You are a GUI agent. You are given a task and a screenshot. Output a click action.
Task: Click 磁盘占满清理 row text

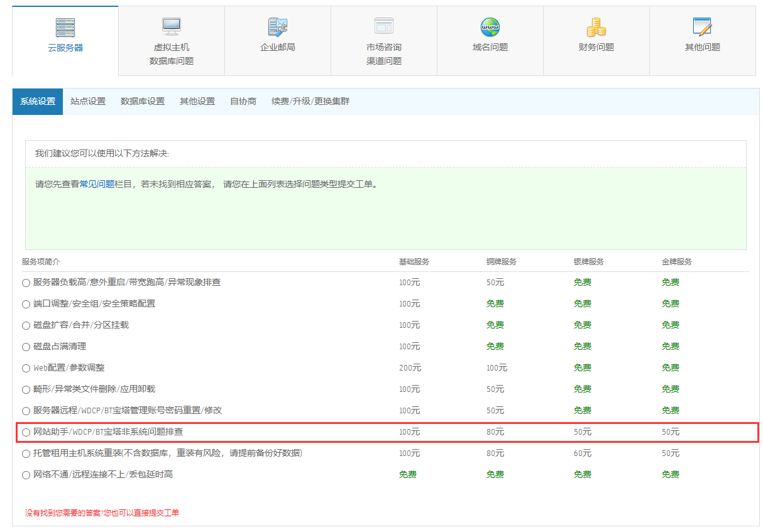click(60, 347)
